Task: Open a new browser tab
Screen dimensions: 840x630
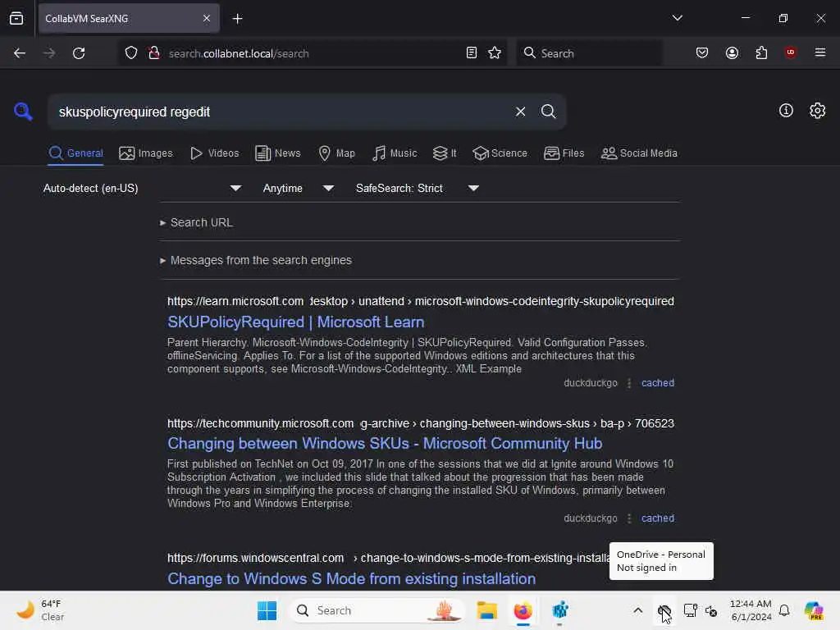Action: (237, 19)
